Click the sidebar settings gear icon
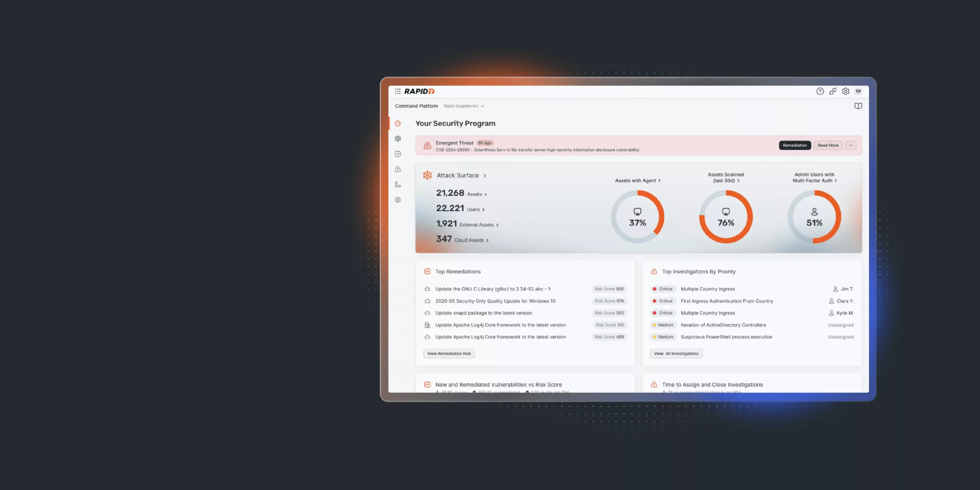This screenshot has width=980, height=490. [398, 200]
